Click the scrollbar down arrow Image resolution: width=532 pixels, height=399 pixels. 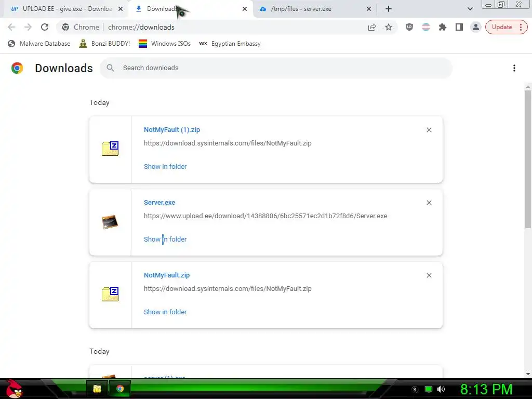coord(528,374)
